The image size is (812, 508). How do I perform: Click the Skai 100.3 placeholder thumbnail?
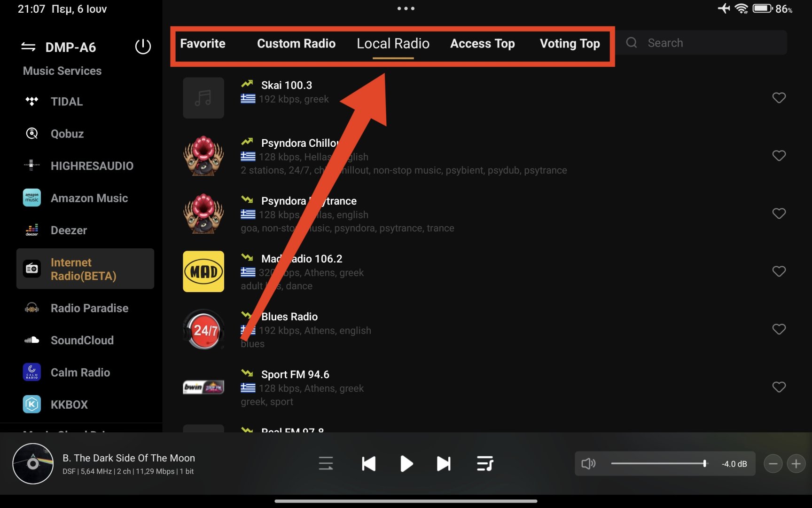(x=203, y=98)
